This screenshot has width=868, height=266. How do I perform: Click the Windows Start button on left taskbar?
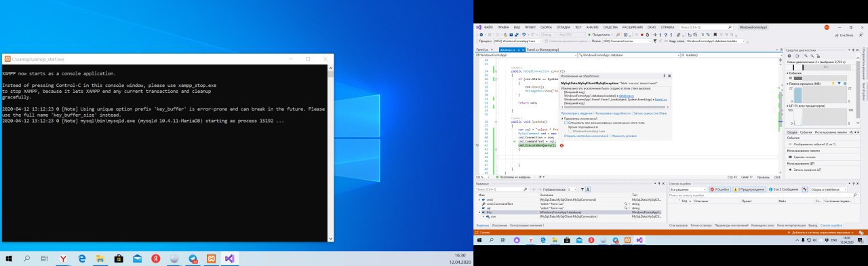(9, 259)
